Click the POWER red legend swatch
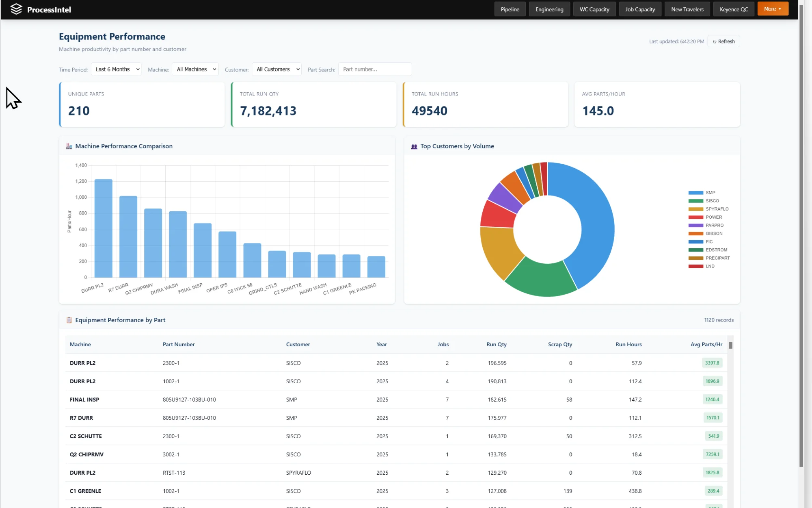 coord(695,217)
